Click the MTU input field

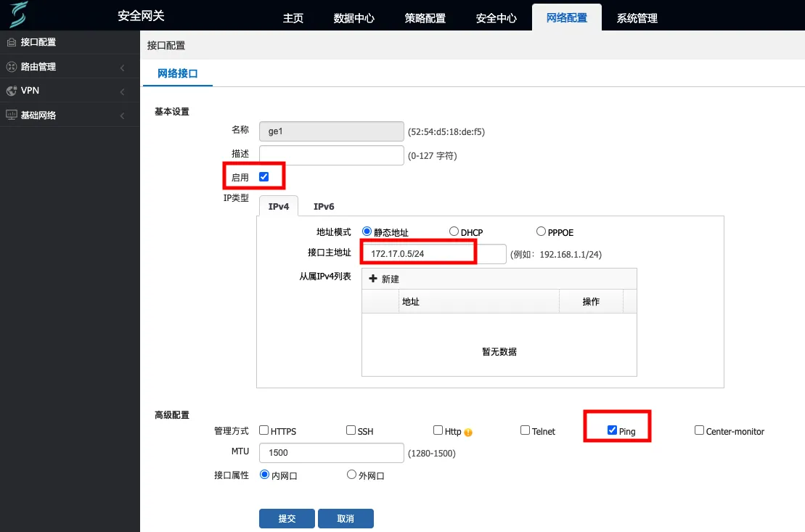pos(331,452)
